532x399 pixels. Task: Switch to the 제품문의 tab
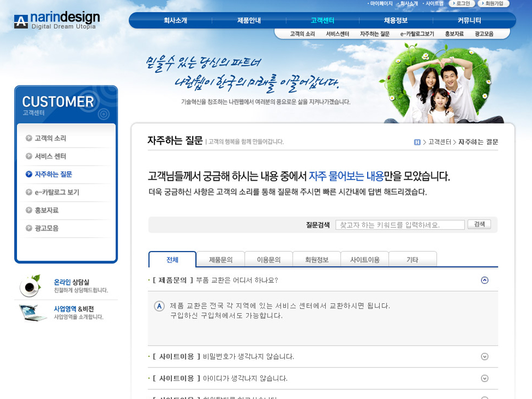click(x=220, y=260)
